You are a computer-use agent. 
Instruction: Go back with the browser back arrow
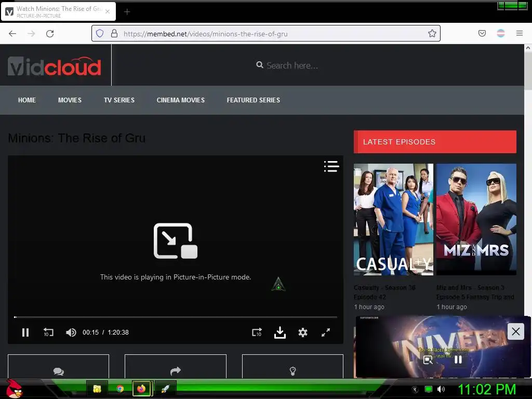point(12,33)
